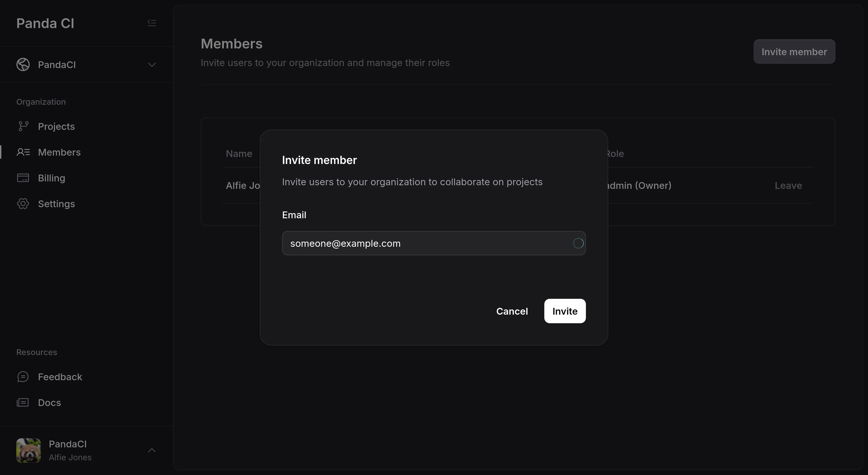Image resolution: width=868 pixels, height=475 pixels.
Task: Click the Billing card icon
Action: pos(23,178)
